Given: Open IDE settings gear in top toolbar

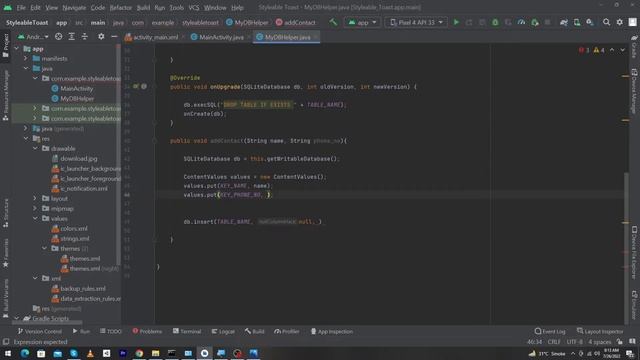Looking at the screenshot, I should 620,22.
